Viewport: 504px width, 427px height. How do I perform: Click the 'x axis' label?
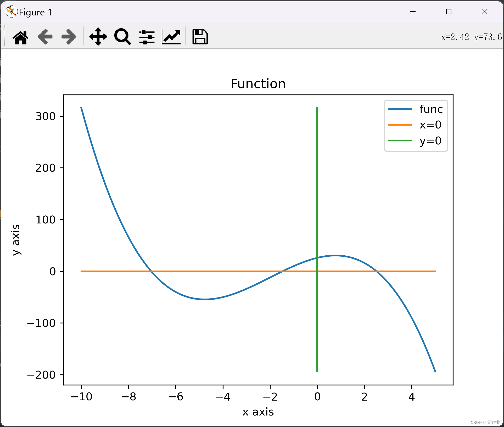pyautogui.click(x=258, y=412)
